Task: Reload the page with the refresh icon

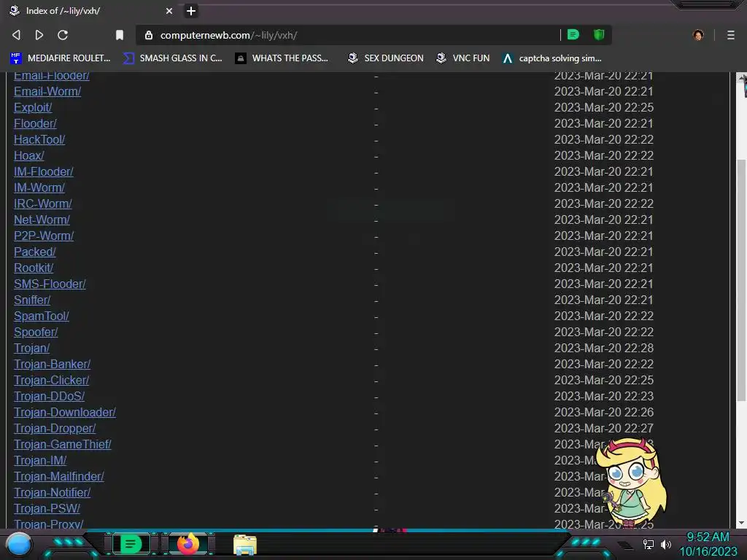Action: coord(63,35)
